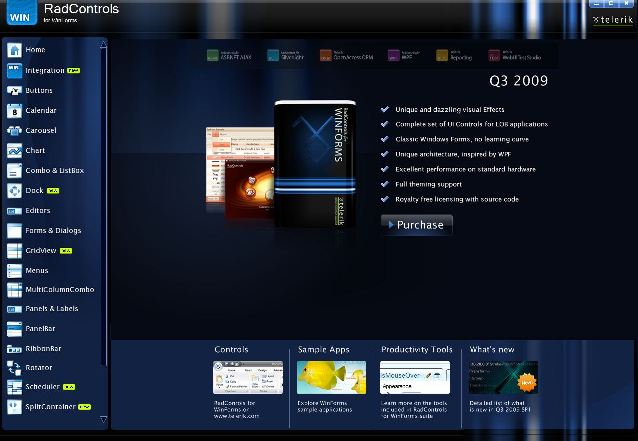The width and height of the screenshot is (638, 441).
Task: Select the Rotator menu label
Action: pyautogui.click(x=39, y=368)
